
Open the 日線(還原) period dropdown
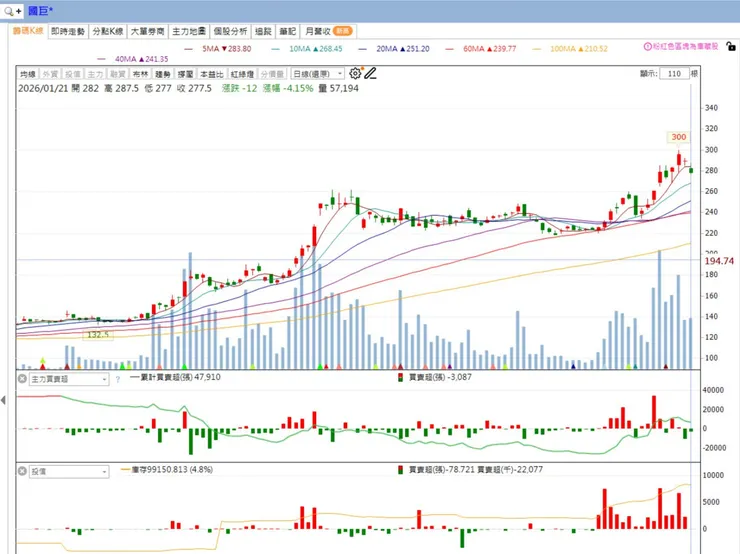318,74
